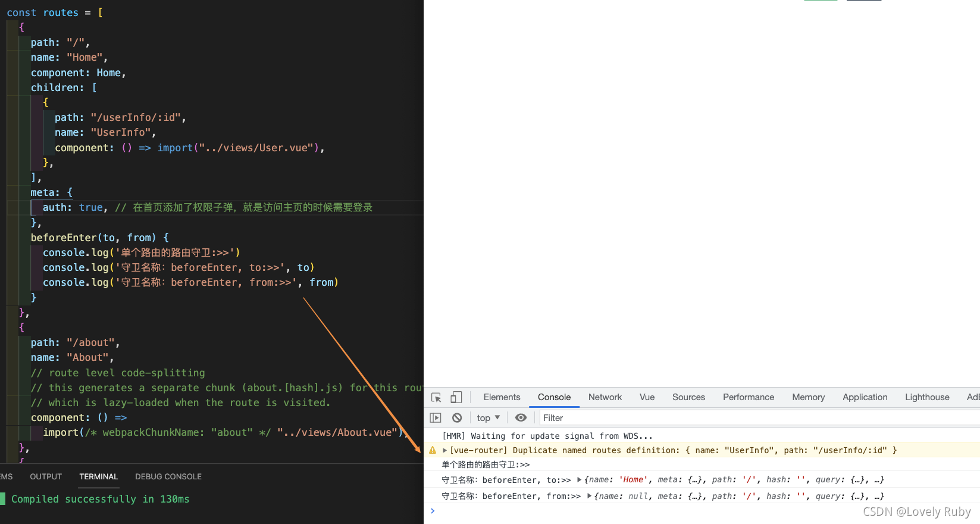Switch to the DEBUG CONSOLE panel tab

point(168,476)
